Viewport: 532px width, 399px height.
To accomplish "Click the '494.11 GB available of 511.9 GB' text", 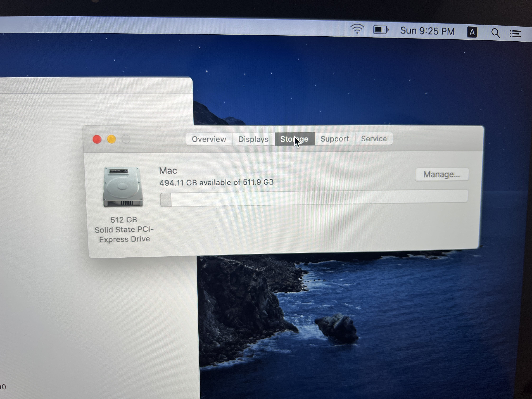I will pyautogui.click(x=217, y=182).
